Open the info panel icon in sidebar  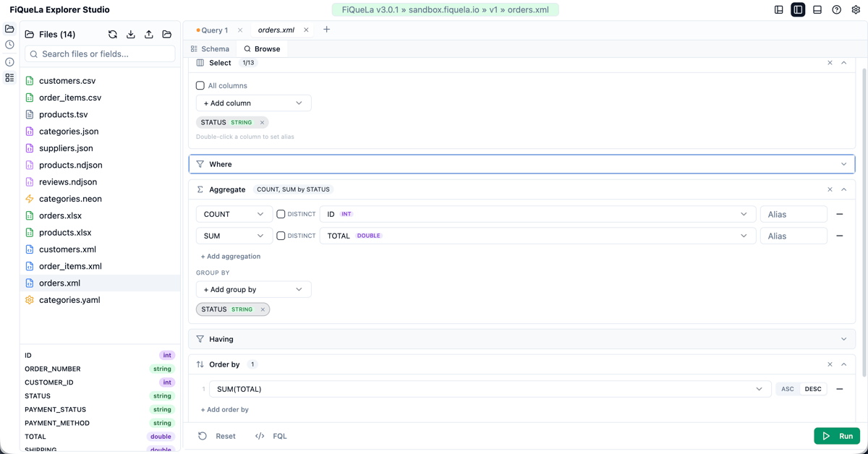point(9,61)
